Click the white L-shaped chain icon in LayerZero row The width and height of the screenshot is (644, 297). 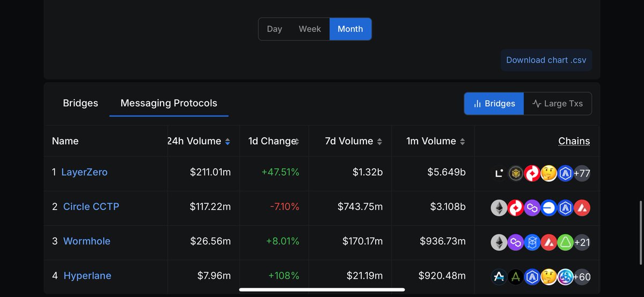[499, 173]
